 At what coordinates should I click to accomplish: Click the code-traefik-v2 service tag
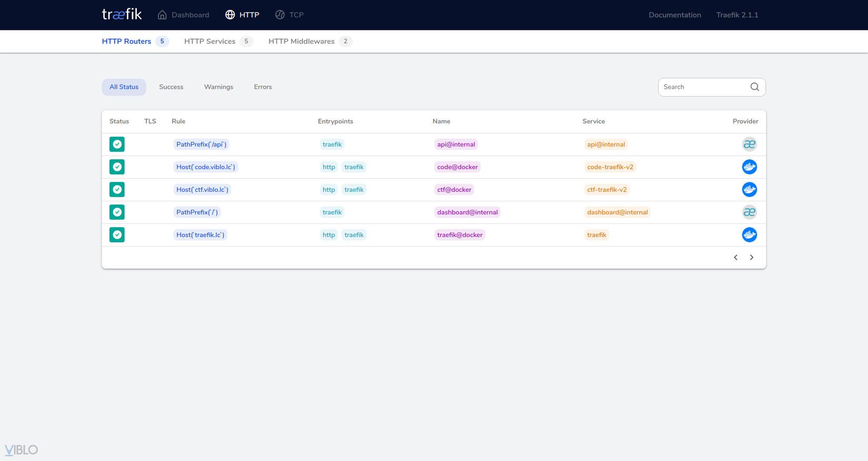coord(610,167)
